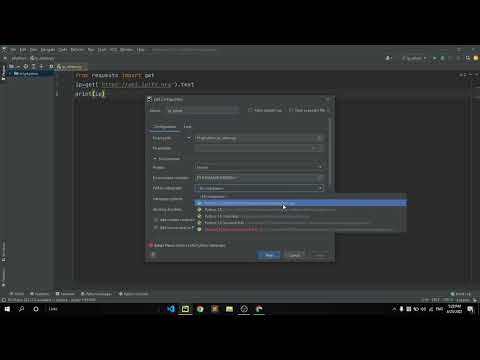This screenshot has width=480, height=360.
Task: Click the Run button in dialog
Action: click(x=269, y=255)
